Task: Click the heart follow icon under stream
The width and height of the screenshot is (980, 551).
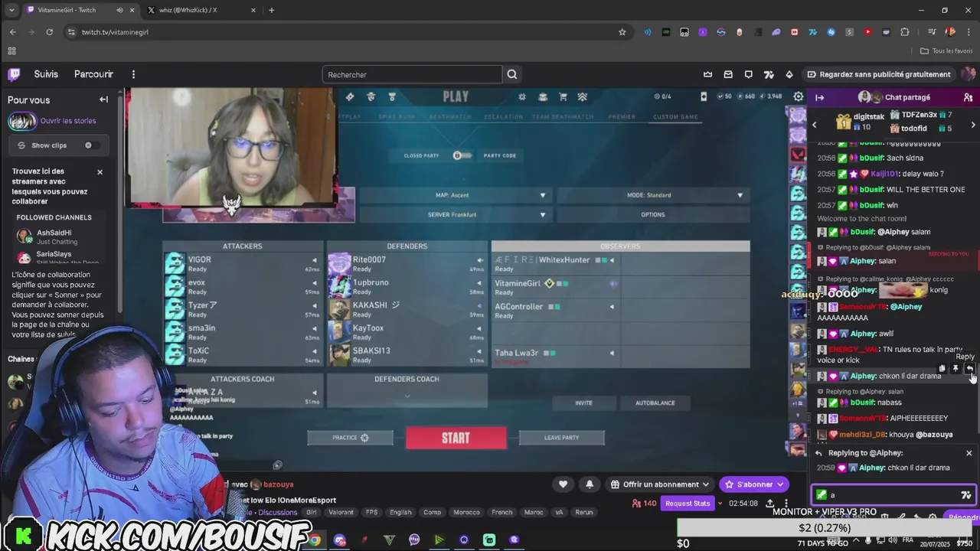Action: click(563, 484)
